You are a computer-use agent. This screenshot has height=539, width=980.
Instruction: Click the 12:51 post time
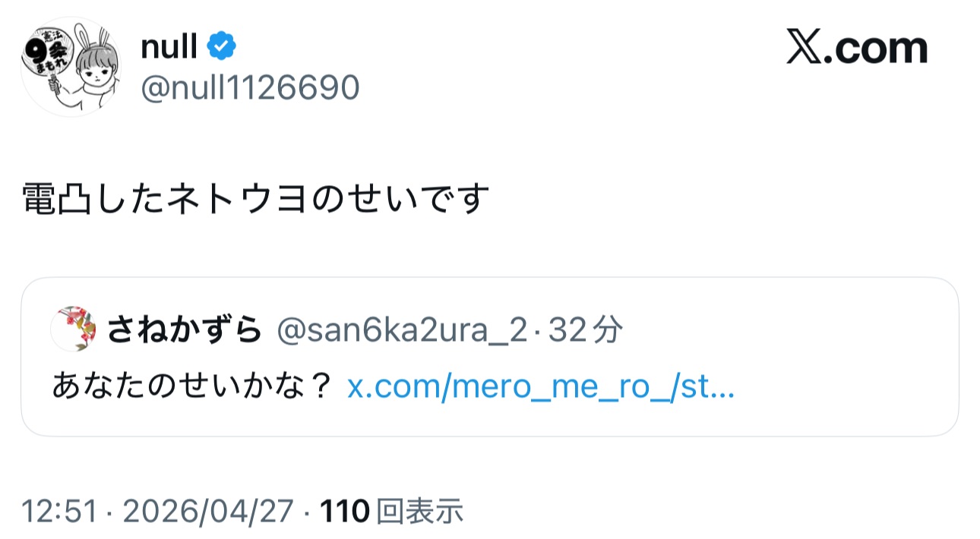(x=59, y=512)
